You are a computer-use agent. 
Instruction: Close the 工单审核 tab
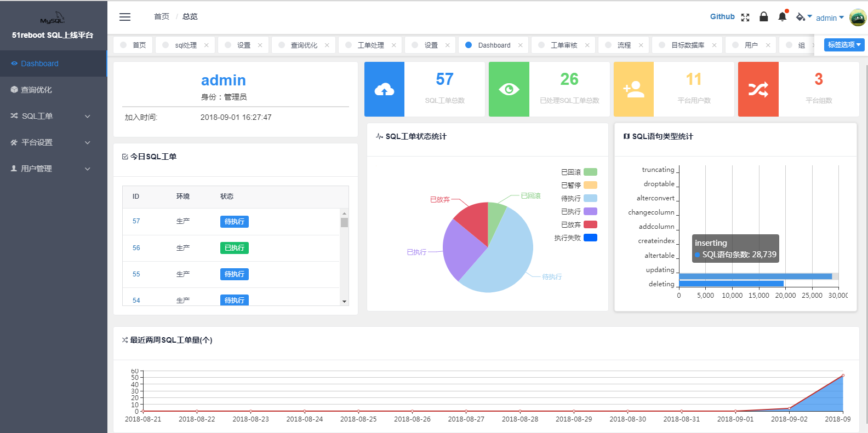(587, 45)
